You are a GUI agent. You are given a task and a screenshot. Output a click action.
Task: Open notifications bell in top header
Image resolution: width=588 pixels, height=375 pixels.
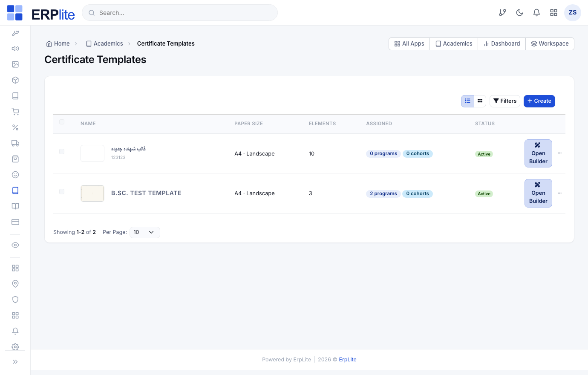point(537,13)
